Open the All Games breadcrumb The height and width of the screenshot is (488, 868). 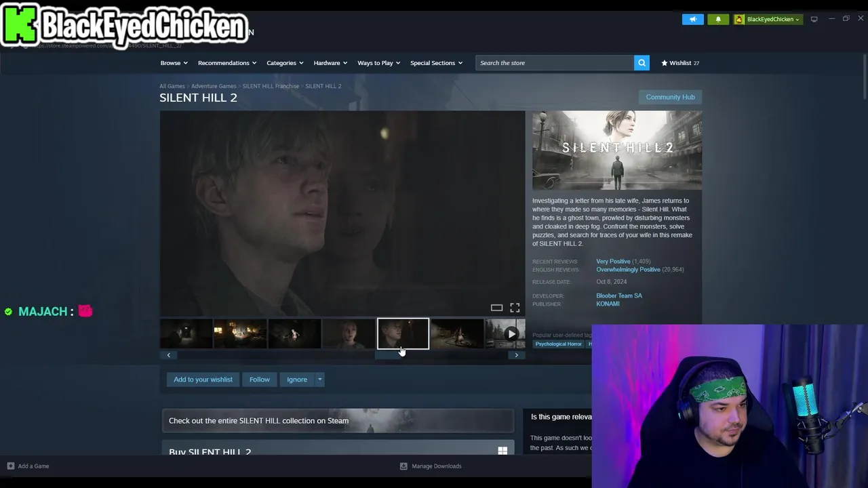pyautogui.click(x=172, y=86)
